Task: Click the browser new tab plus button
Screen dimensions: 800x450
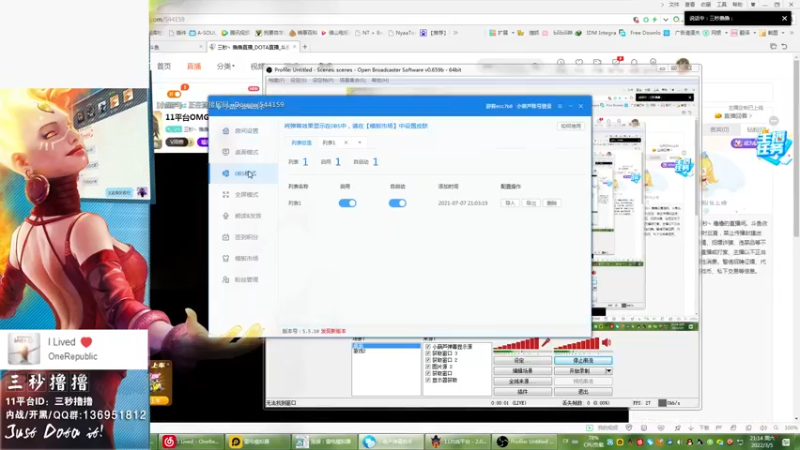Action: (x=305, y=47)
